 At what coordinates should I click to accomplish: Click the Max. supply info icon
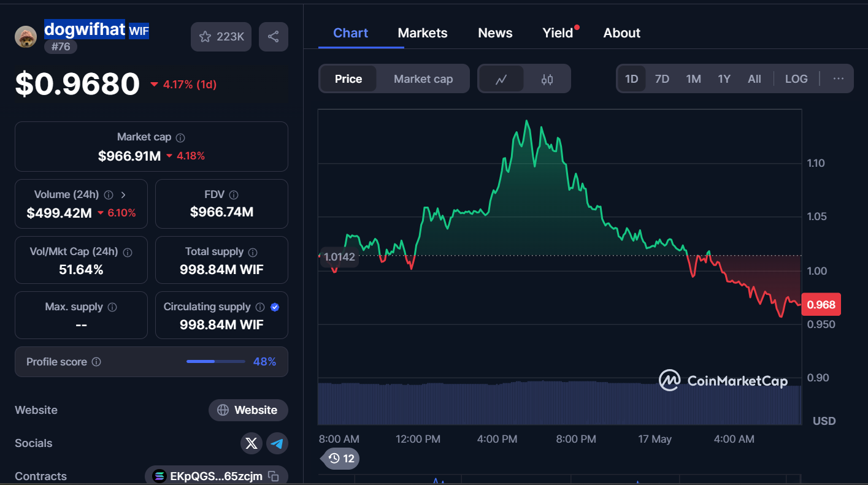[x=112, y=307]
